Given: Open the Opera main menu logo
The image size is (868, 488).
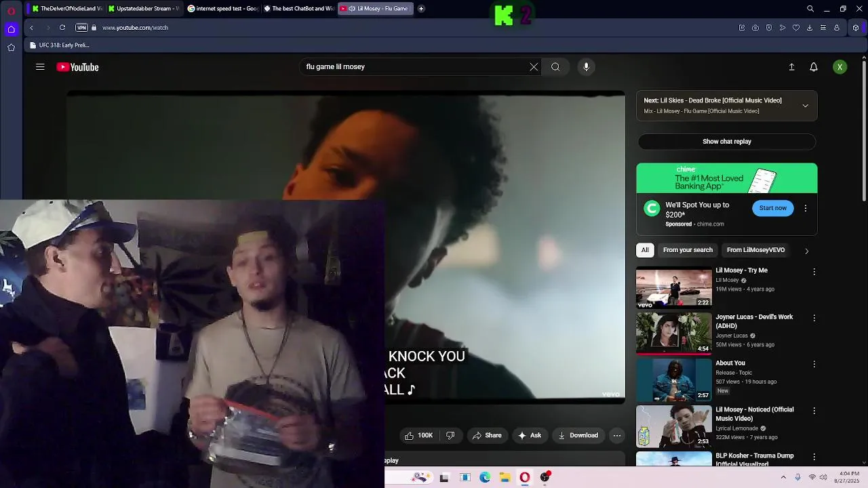Looking at the screenshot, I should pyautogui.click(x=11, y=11).
